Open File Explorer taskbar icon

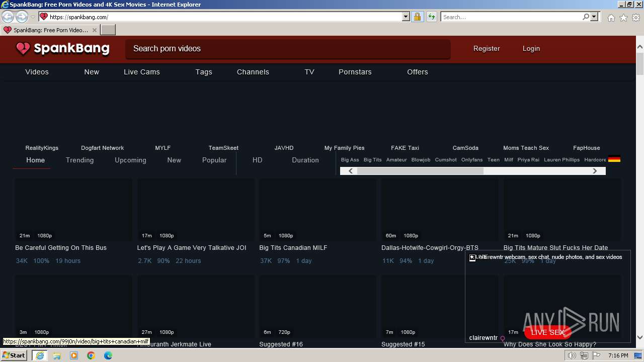(x=57, y=355)
